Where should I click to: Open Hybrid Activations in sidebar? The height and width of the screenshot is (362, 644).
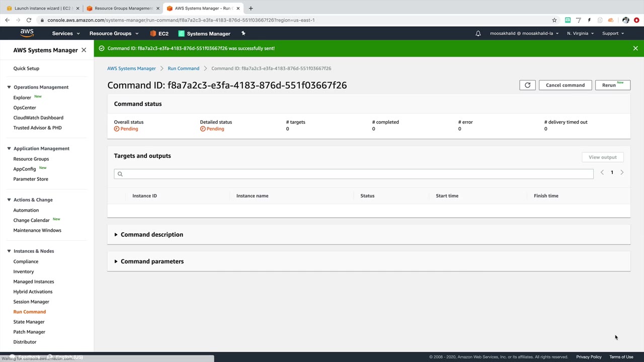coord(33,292)
